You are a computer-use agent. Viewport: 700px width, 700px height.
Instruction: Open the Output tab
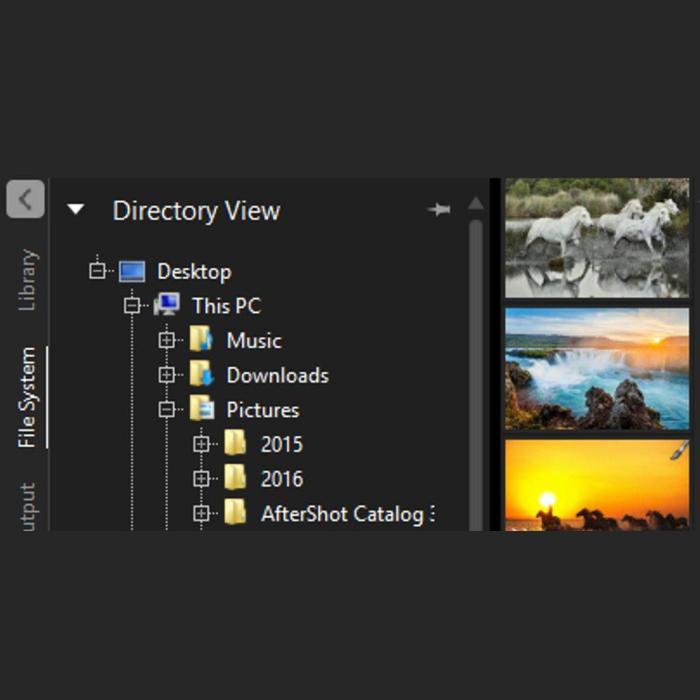pyautogui.click(x=27, y=505)
